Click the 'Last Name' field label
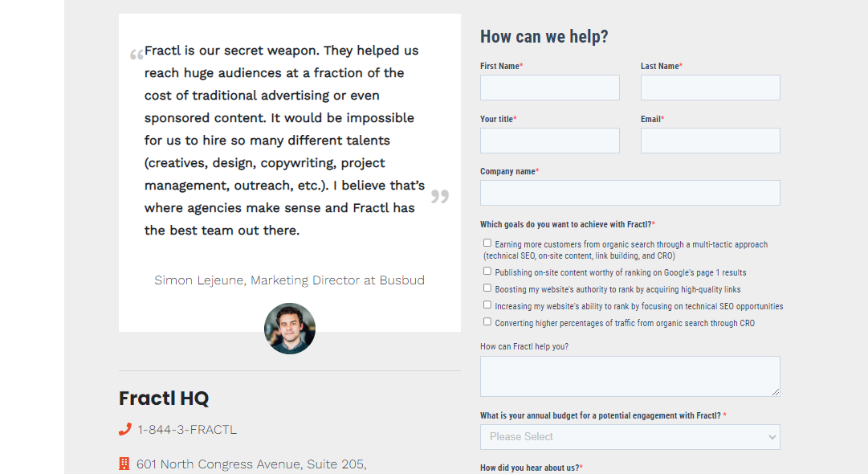The height and width of the screenshot is (474, 868). tap(662, 66)
